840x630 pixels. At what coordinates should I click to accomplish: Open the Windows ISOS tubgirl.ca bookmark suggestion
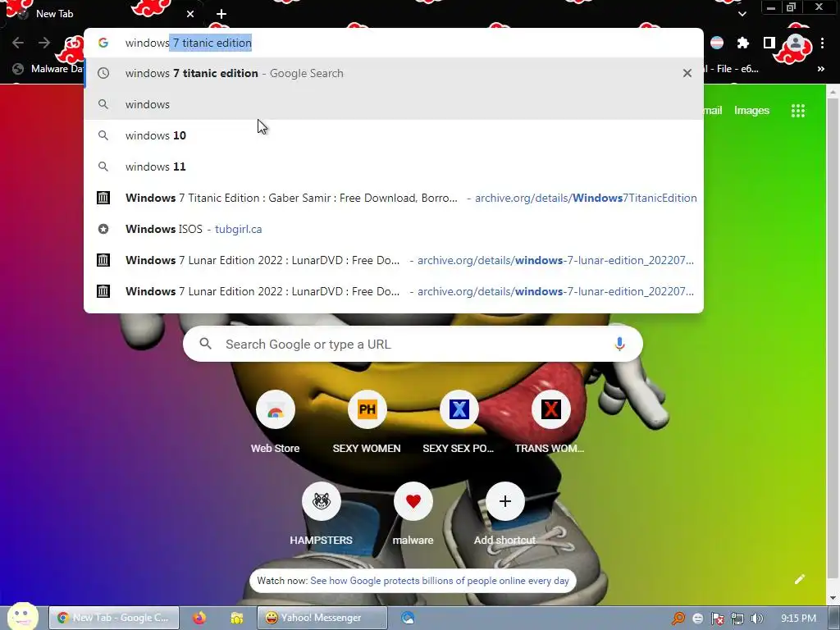[394, 229]
